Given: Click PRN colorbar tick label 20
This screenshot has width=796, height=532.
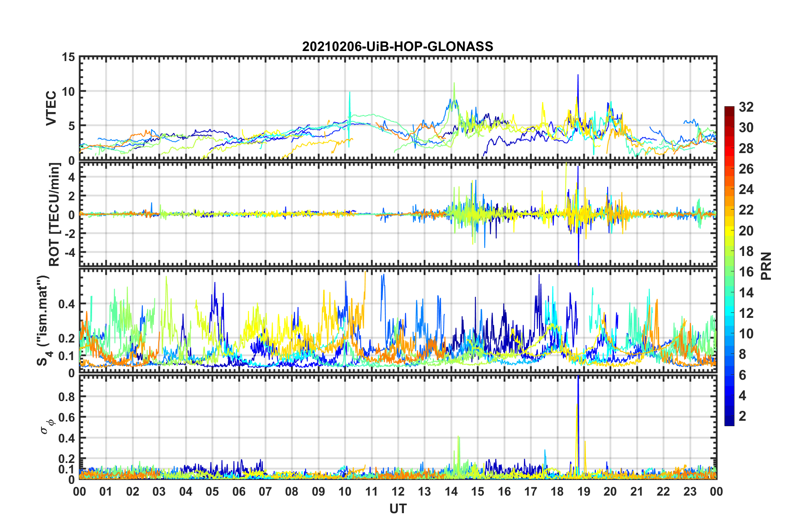Looking at the screenshot, I should click(x=746, y=231).
